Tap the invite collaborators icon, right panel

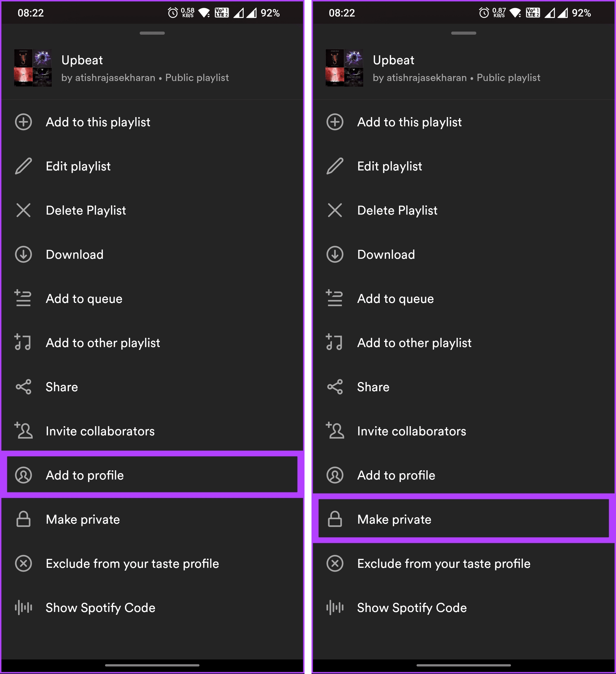coord(335,431)
